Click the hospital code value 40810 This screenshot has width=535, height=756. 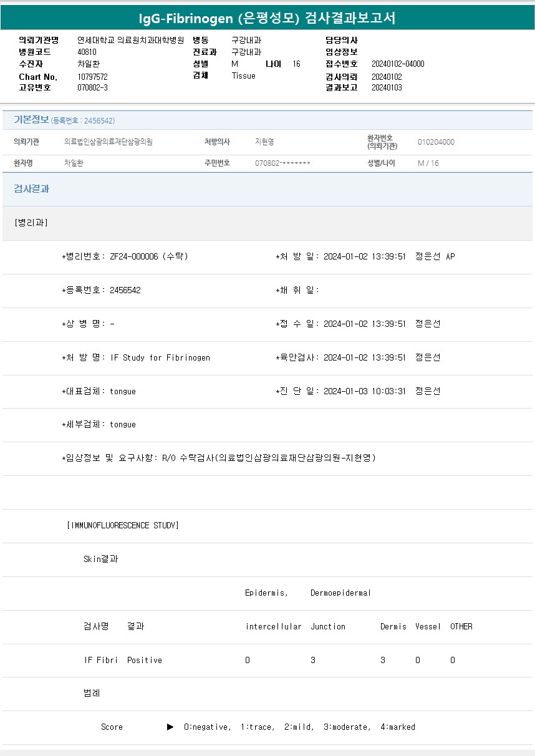point(87,52)
